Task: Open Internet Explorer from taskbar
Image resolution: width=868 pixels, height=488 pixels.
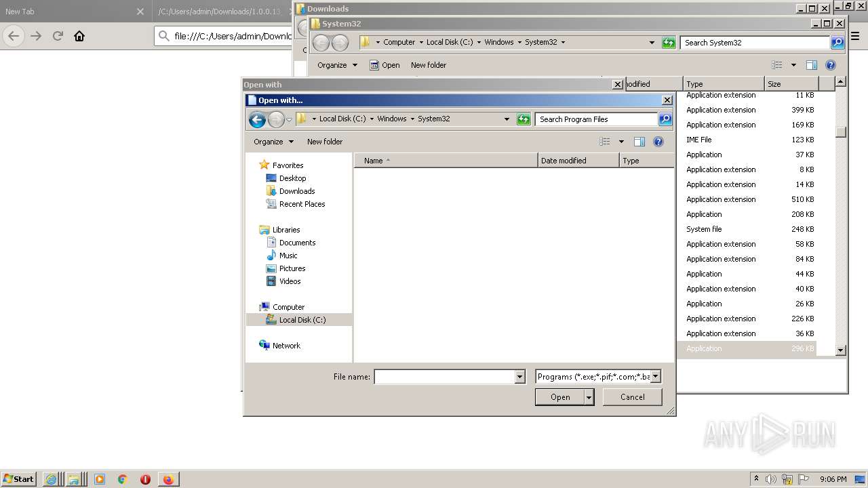Action: click(51, 479)
